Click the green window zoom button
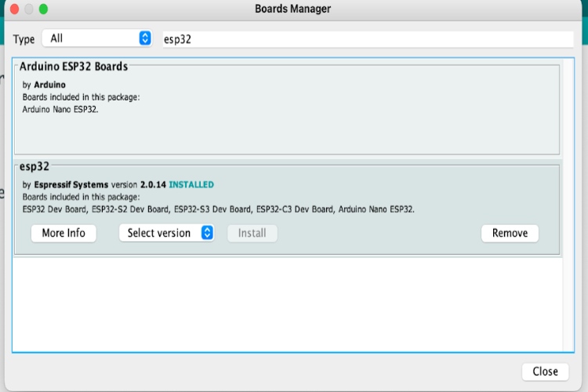The width and height of the screenshot is (588, 392). [43, 9]
